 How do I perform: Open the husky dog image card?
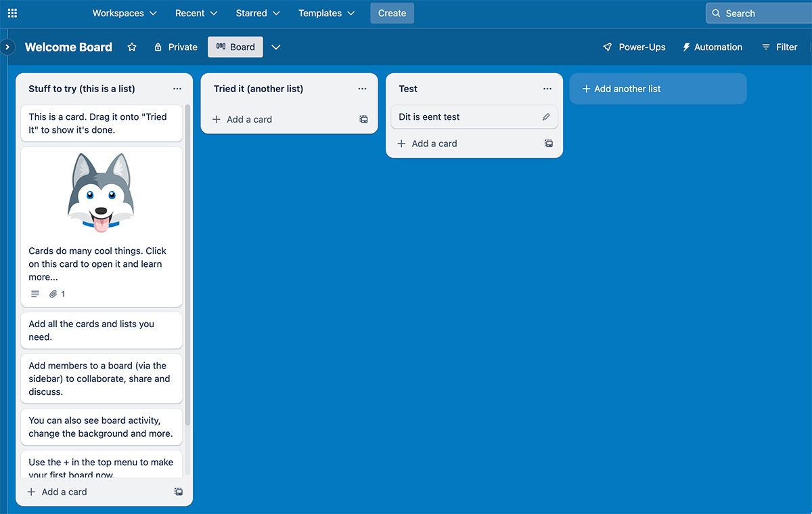(101, 227)
